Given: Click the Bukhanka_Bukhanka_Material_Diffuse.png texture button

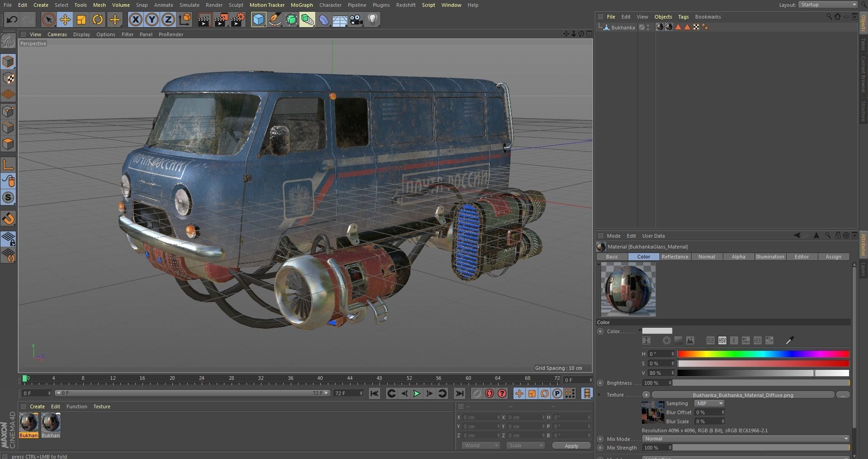Looking at the screenshot, I should coord(743,395).
